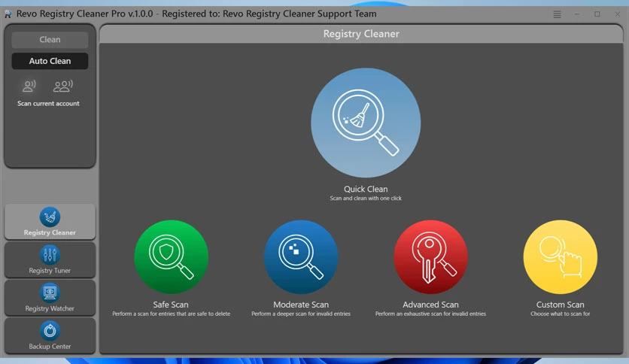Launch the blue Moderate Scan icon
Screen dimensions: 629x364
click(301, 256)
